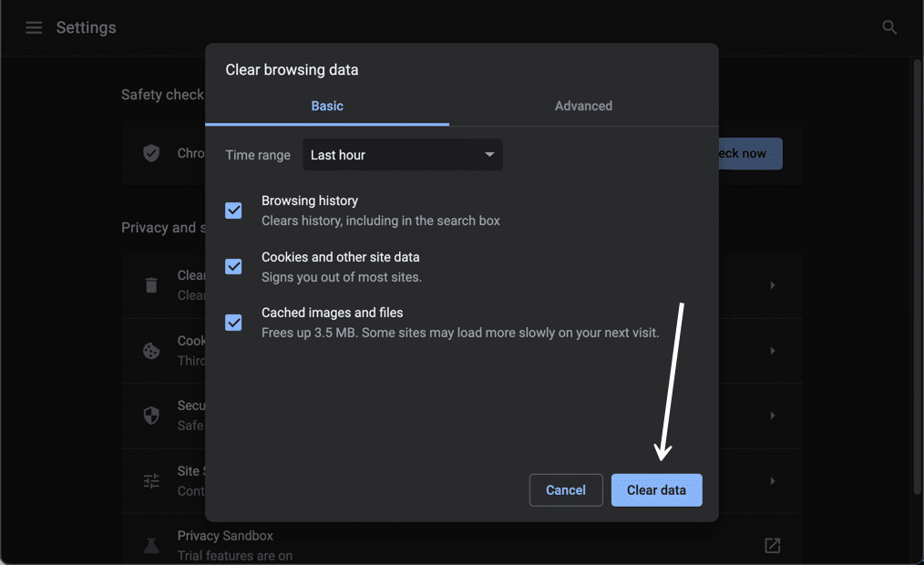
Task: Switch to the Advanced tab
Action: point(583,106)
